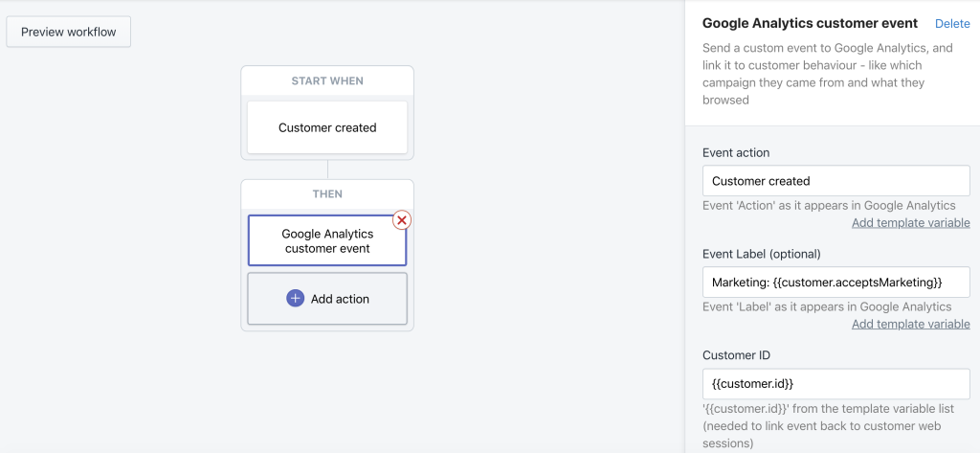Select the Google Analytics customer event action card
Viewport: 980px width, 453px height.
(326, 240)
